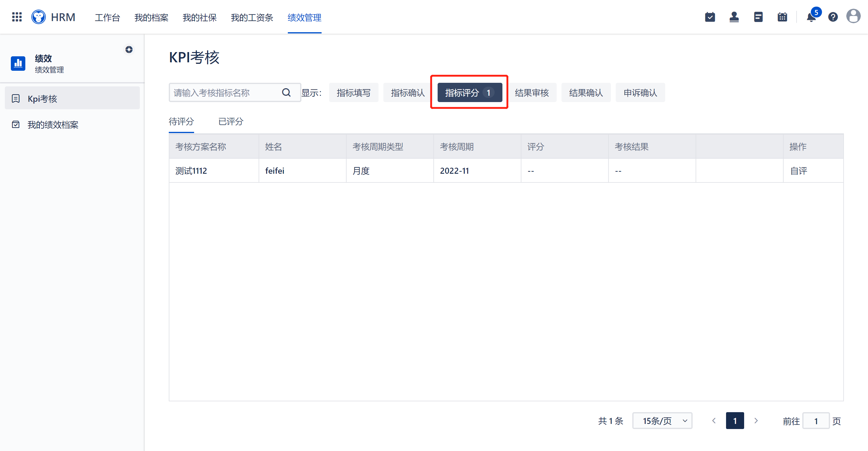Viewport: 868px width, 451px height.
Task: Open the calendar check icon in header
Action: pyautogui.click(x=710, y=17)
